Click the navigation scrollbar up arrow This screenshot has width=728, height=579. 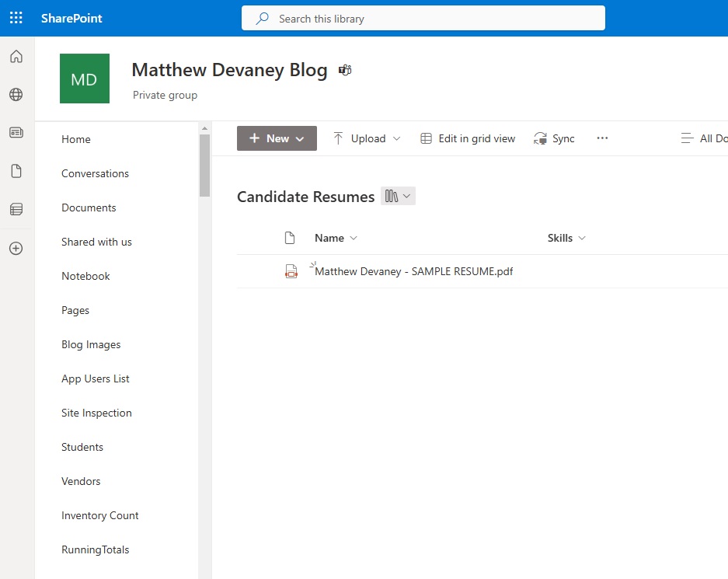[x=205, y=128]
